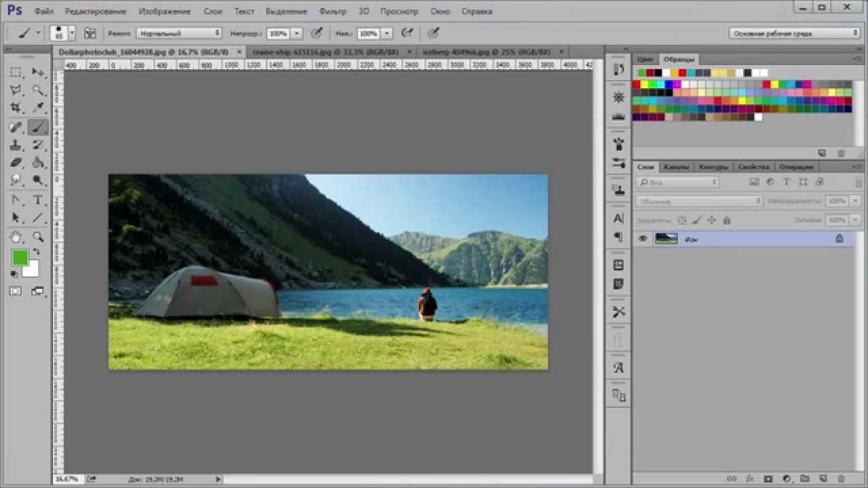Viewport: 868px width, 488px height.
Task: Open the brush preset picker dropdown
Action: pyautogui.click(x=72, y=33)
